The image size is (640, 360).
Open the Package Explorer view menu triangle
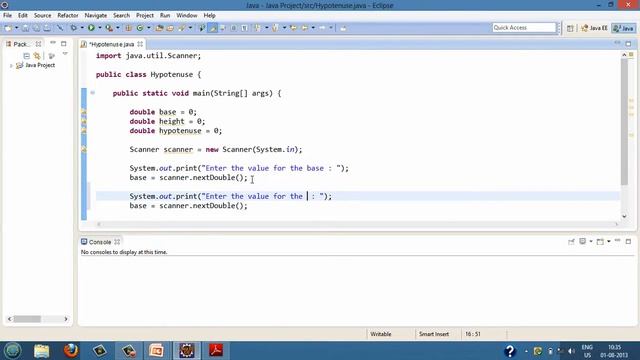click(x=65, y=54)
